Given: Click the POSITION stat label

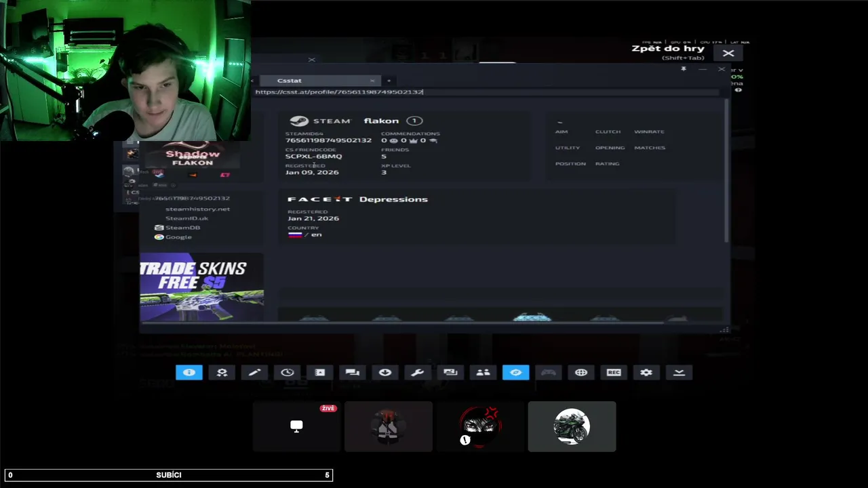Looking at the screenshot, I should point(570,164).
